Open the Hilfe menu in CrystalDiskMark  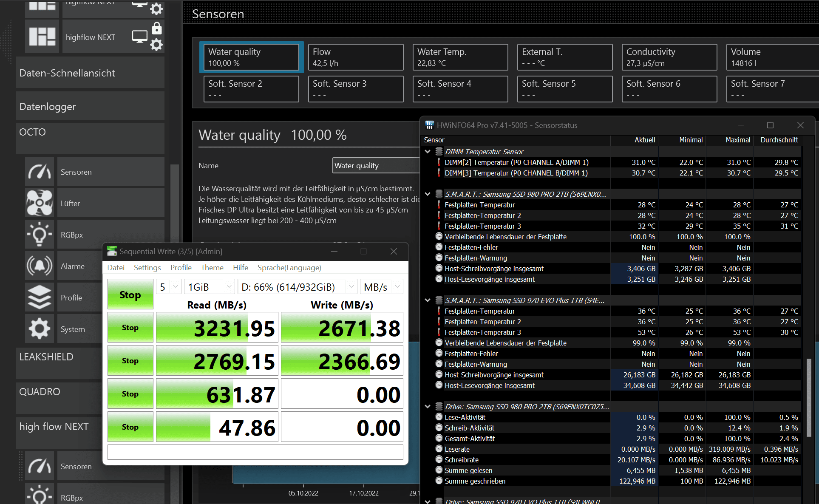coord(241,267)
